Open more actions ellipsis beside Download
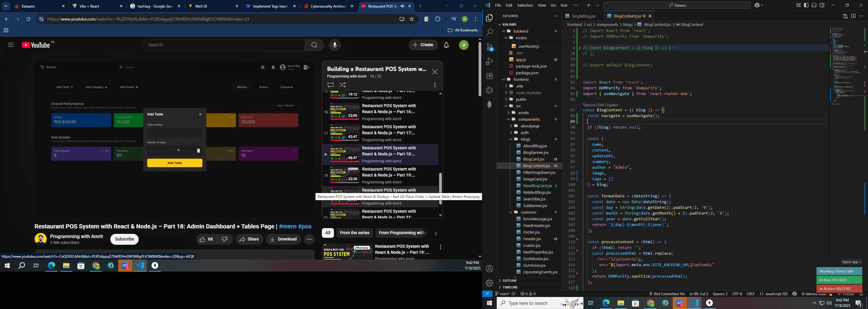Image resolution: width=868 pixels, height=309 pixels. (309, 239)
